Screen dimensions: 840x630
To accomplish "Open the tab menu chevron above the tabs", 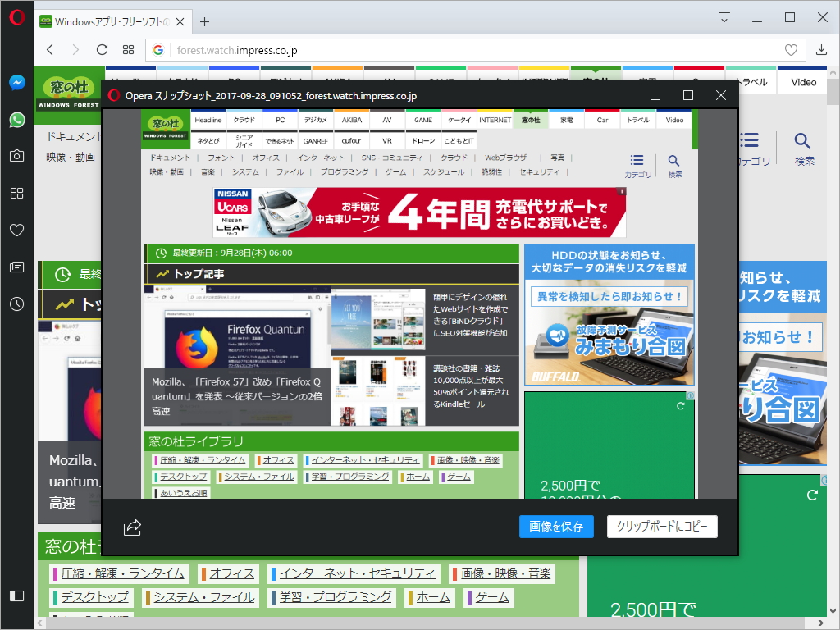I will click(723, 16).
